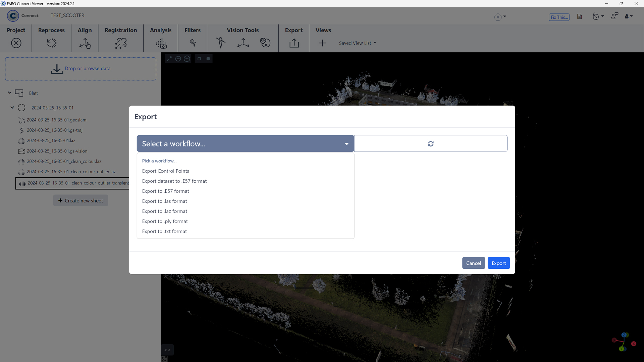Select the _clean_colour_outlier.laz file

pos(71,172)
